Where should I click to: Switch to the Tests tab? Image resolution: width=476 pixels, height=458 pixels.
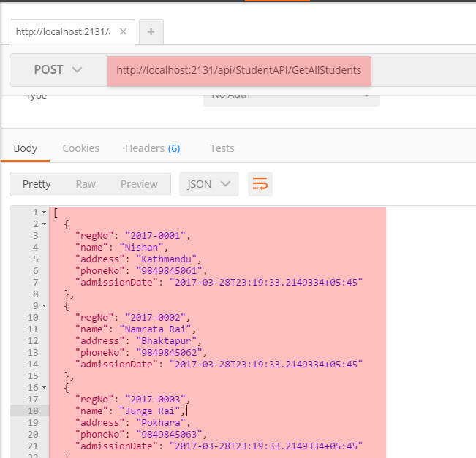click(222, 148)
